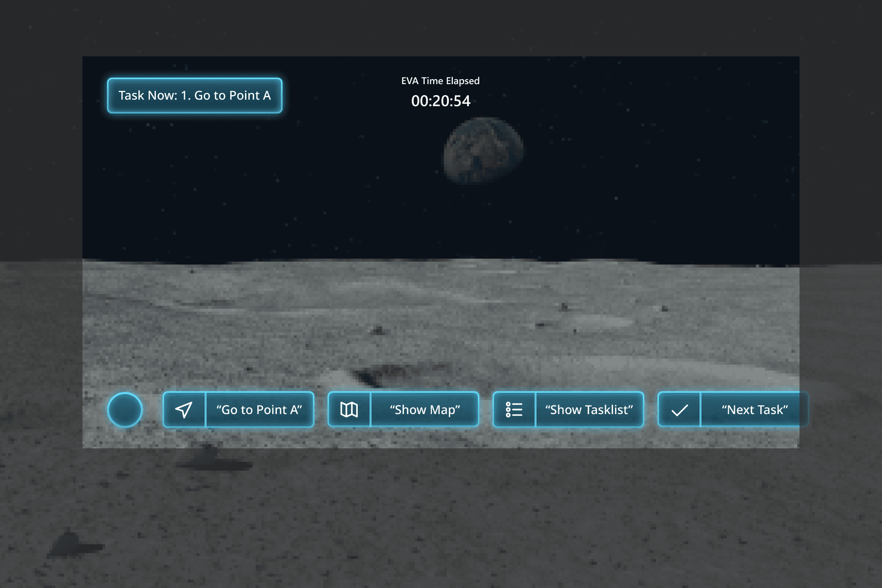882x588 pixels.
Task: Click the tasklist bullet-list icon
Action: tap(514, 410)
